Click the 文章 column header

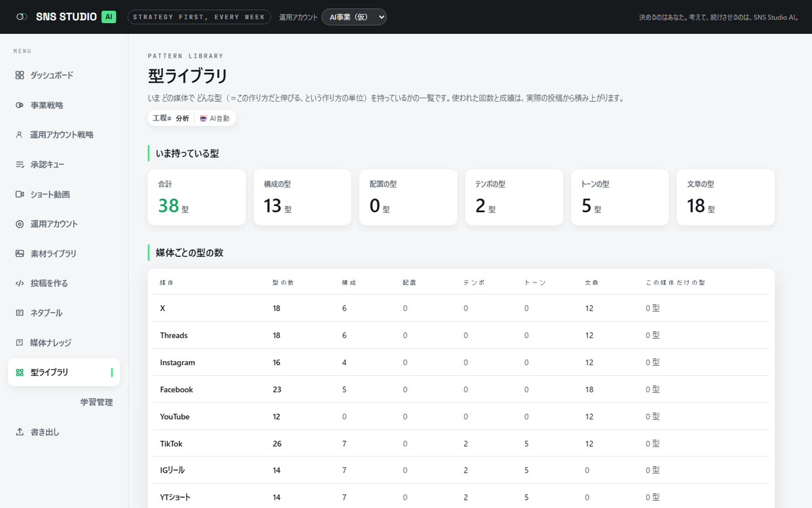click(x=592, y=282)
